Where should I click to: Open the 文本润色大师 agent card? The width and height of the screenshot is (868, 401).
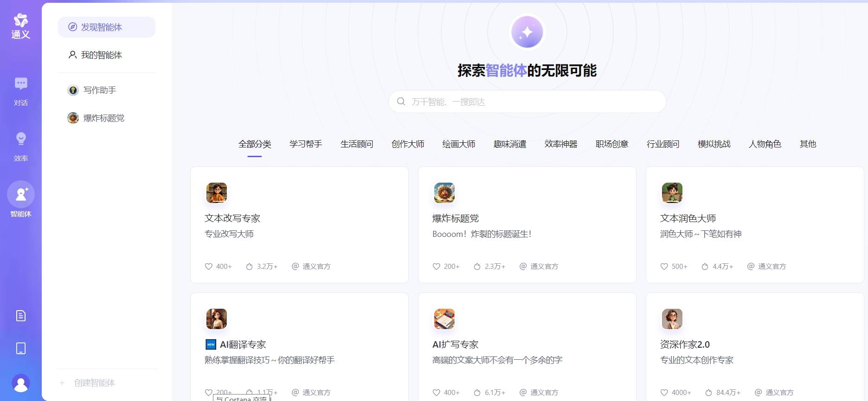tap(754, 225)
